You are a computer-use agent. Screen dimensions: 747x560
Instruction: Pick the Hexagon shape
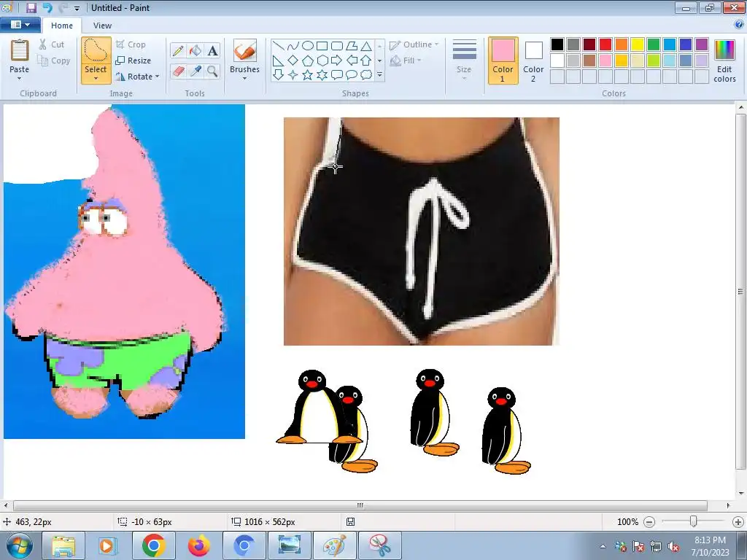[x=322, y=61]
